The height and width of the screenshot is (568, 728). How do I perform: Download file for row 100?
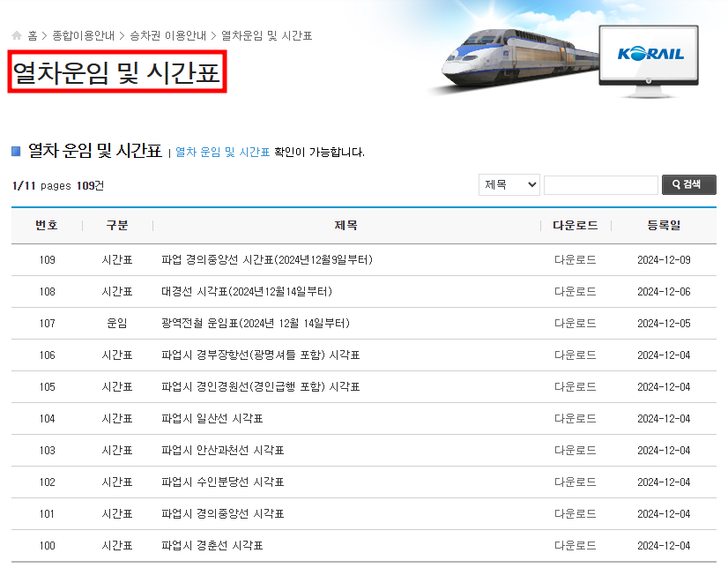(576, 546)
